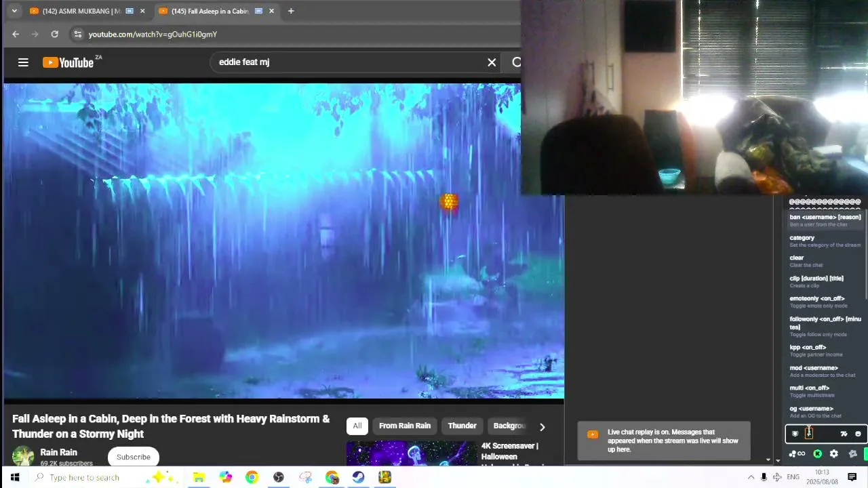Image resolution: width=868 pixels, height=488 pixels.
Task: Select the From Rain Rain filter chip
Action: pyautogui.click(x=405, y=426)
